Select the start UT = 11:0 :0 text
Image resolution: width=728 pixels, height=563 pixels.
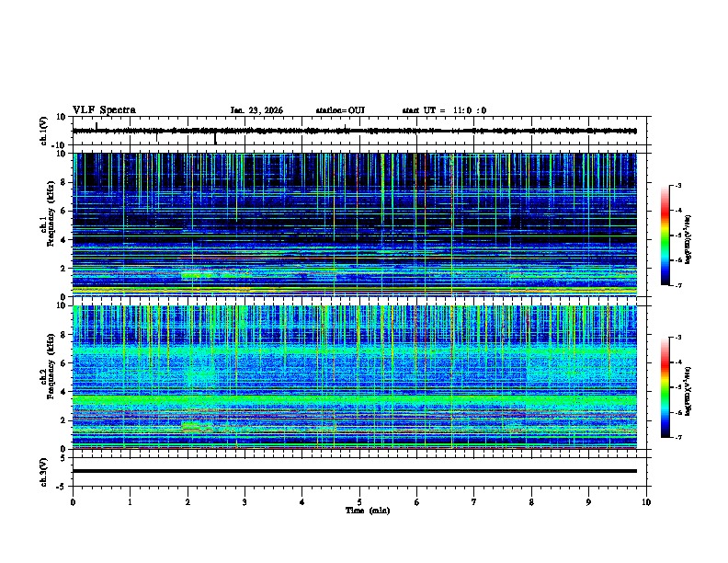(x=444, y=110)
